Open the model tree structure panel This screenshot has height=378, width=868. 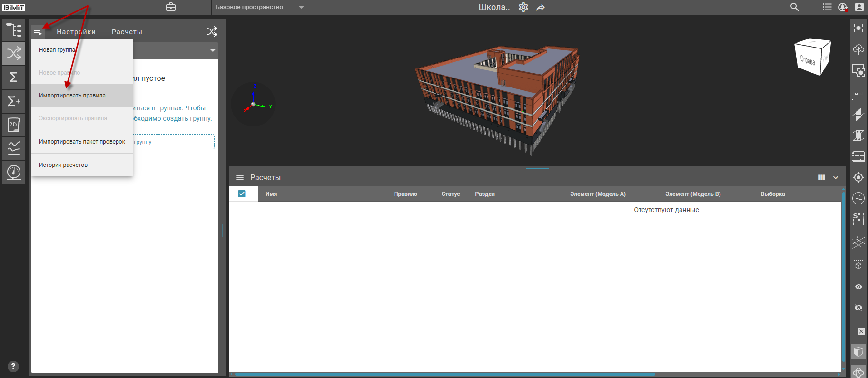pos(14,30)
